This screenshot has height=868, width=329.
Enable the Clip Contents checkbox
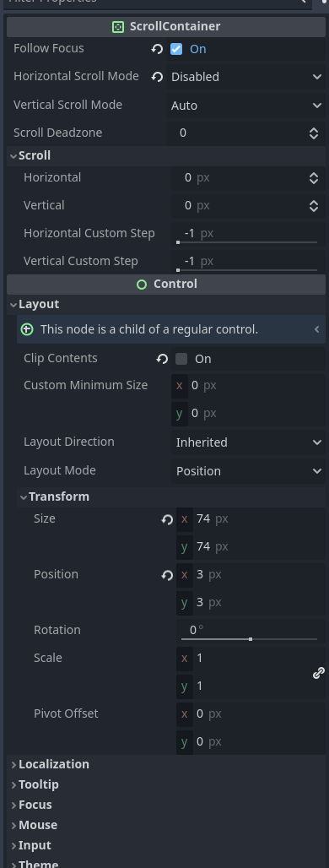coord(181,359)
